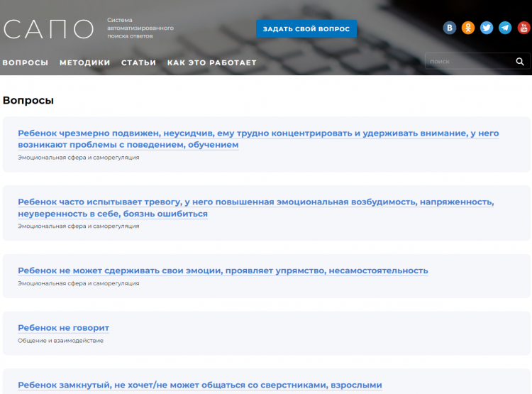Click the САПО logo
The image size is (532, 394).
pyautogui.click(x=48, y=28)
